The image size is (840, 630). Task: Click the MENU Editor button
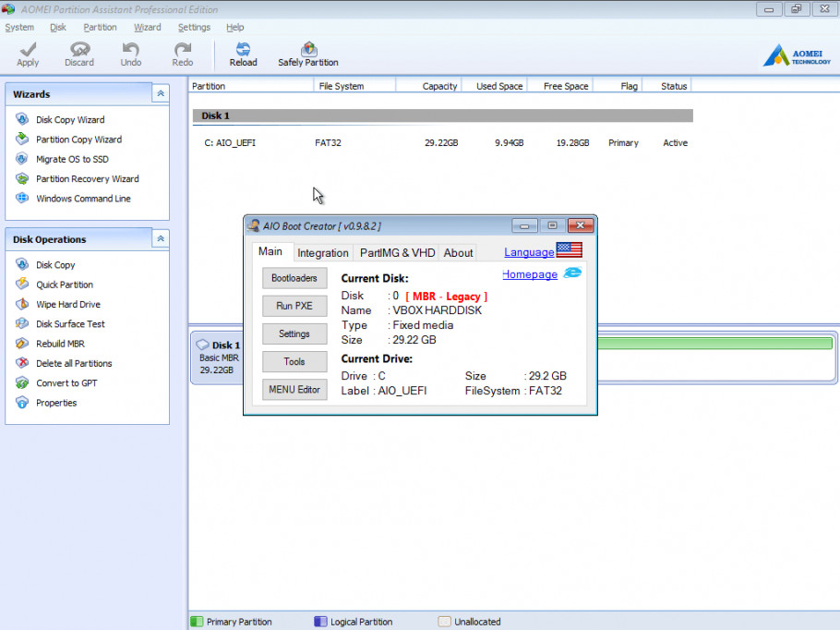(294, 390)
